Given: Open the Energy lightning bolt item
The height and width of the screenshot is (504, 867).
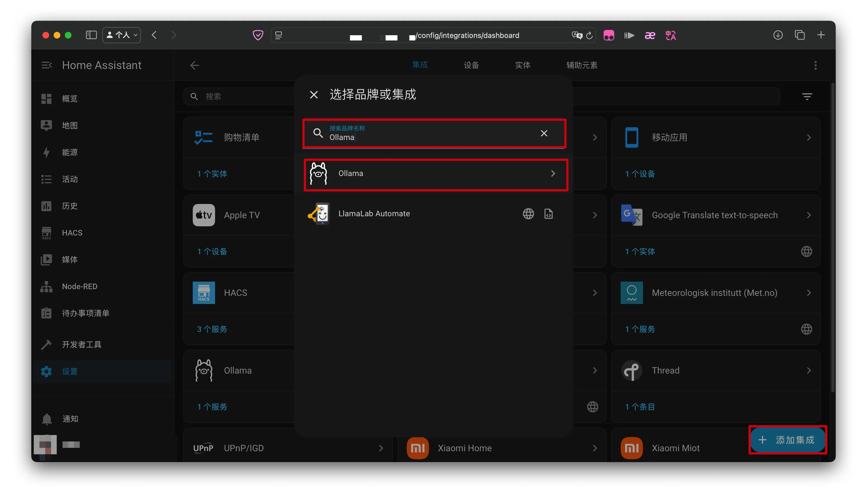Looking at the screenshot, I should click(x=46, y=153).
